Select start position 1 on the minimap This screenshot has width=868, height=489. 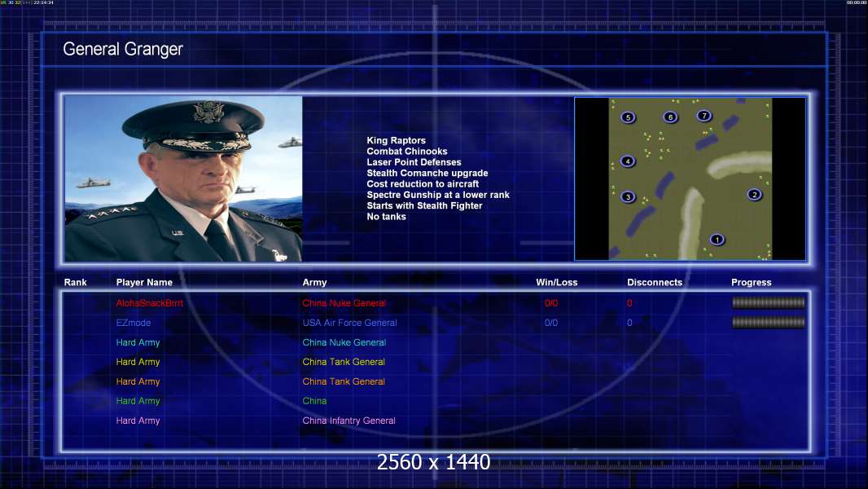click(717, 240)
